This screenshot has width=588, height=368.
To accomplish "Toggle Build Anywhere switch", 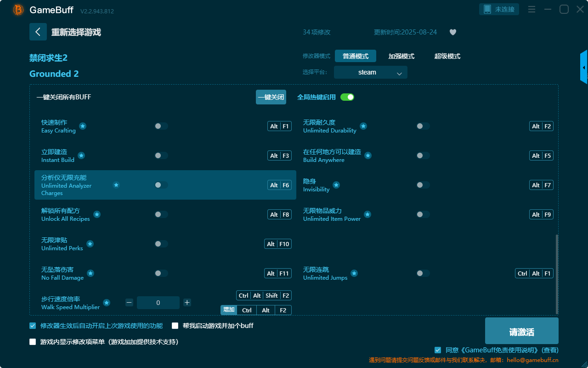I will tap(423, 155).
